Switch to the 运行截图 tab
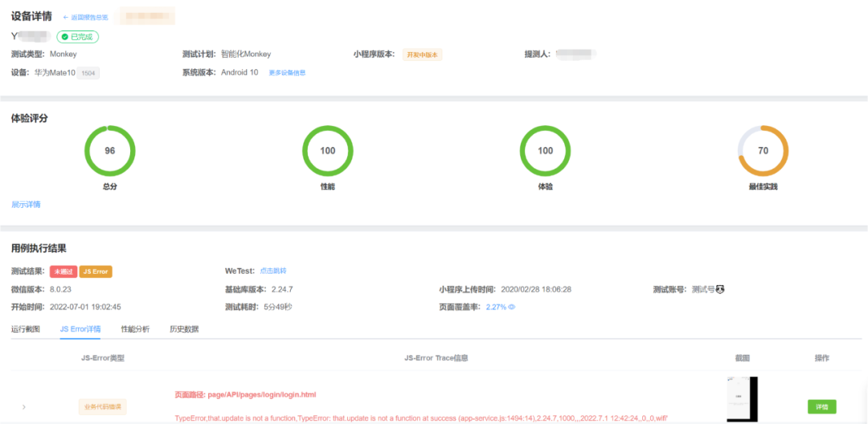The width and height of the screenshot is (868, 424). (x=26, y=329)
